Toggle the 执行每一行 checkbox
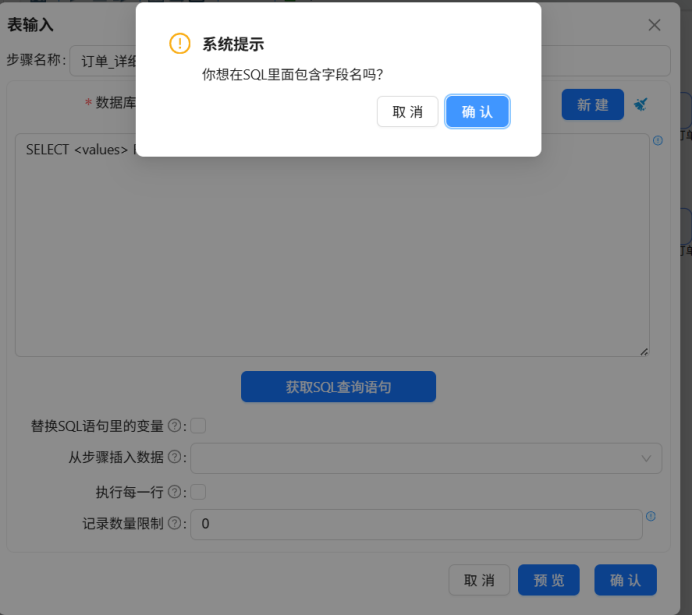This screenshot has width=692, height=616. tap(198, 492)
